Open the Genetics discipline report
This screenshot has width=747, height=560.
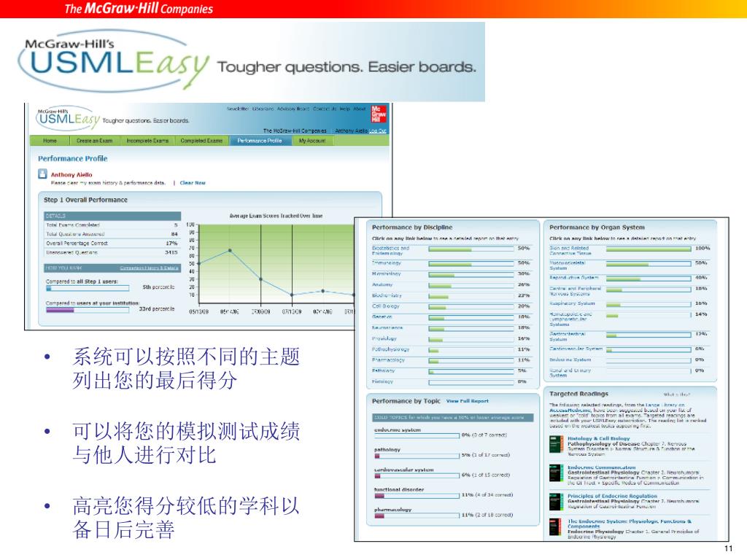click(x=382, y=316)
